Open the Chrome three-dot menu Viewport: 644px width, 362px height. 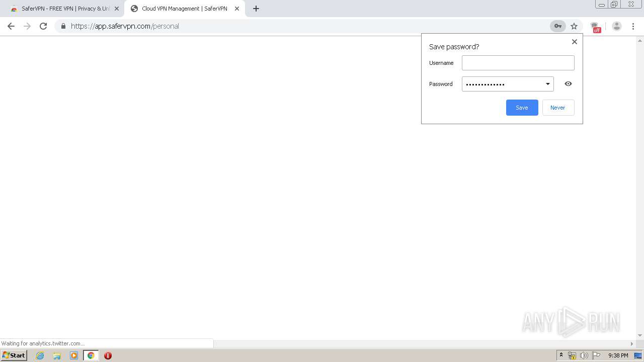633,26
